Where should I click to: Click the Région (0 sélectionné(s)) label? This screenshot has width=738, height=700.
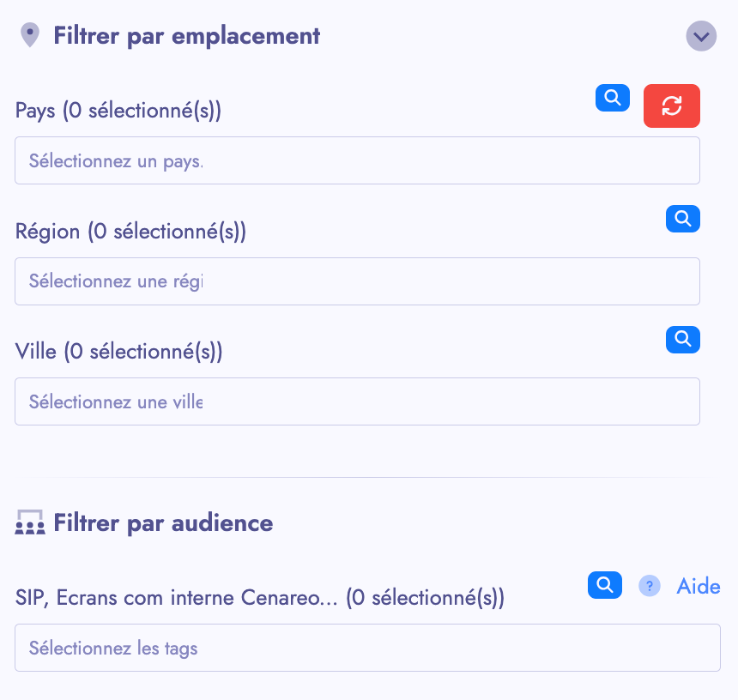tap(130, 231)
